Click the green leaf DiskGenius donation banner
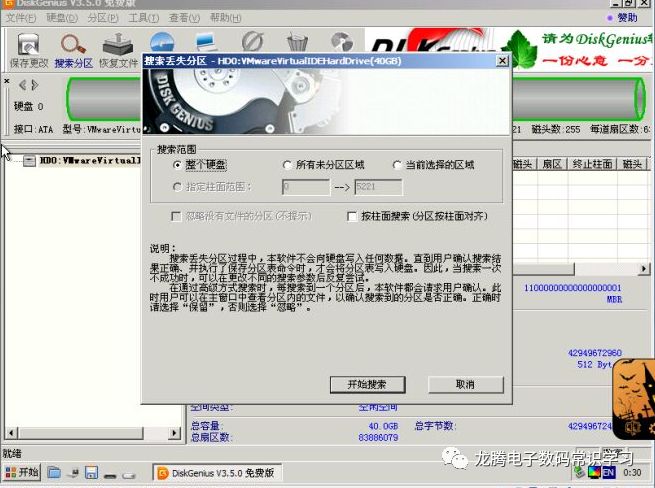655x488 pixels. point(576,50)
